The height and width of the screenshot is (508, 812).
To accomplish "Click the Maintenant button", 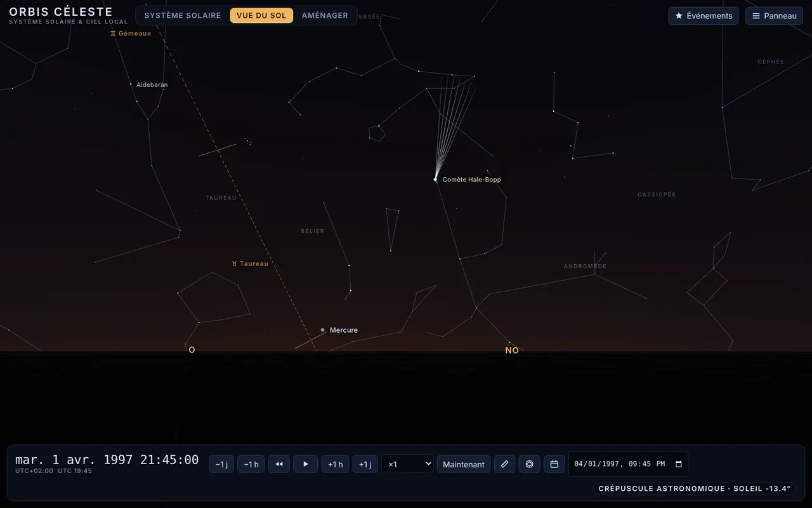I will 464,464.
